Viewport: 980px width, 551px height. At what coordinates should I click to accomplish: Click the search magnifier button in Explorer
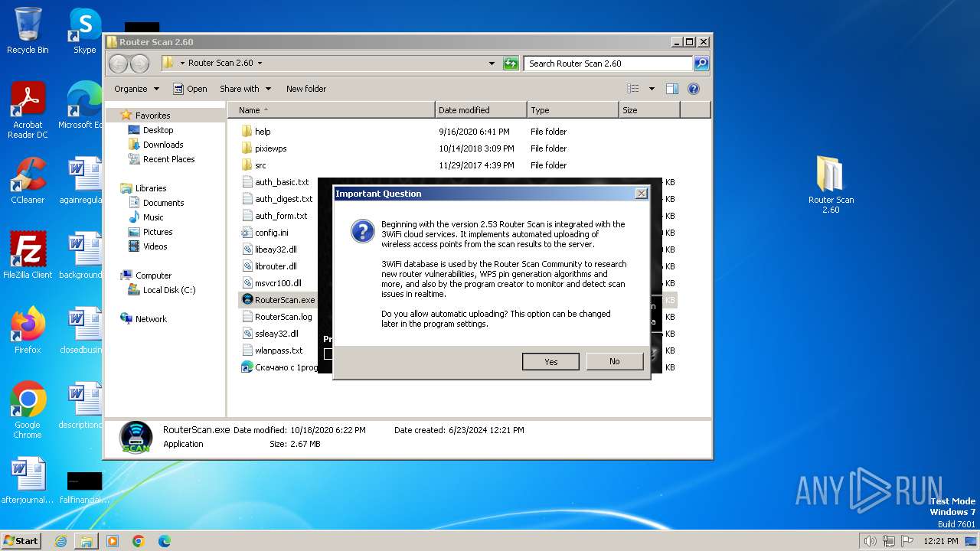tap(701, 64)
